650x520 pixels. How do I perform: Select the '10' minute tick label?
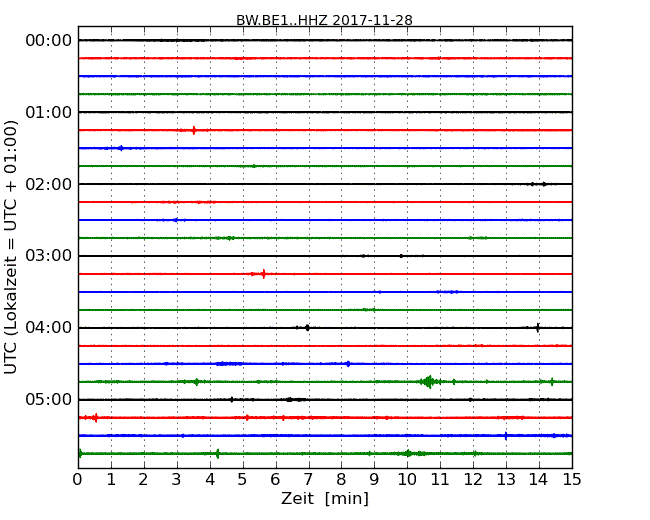click(x=407, y=480)
